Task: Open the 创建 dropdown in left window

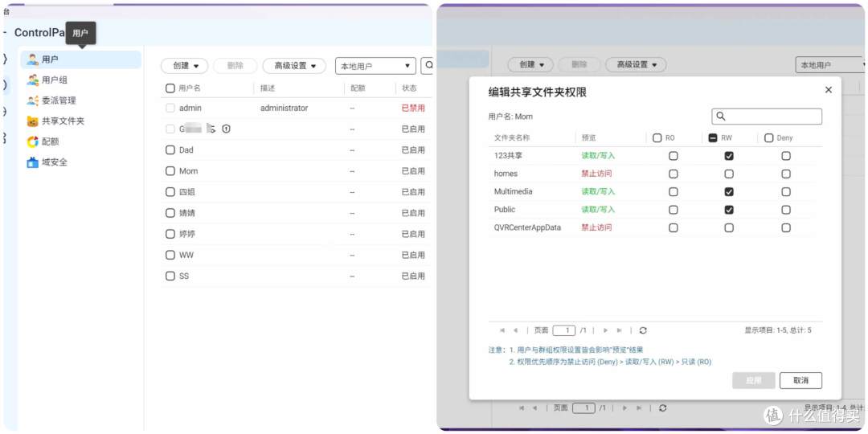Action: click(x=184, y=65)
